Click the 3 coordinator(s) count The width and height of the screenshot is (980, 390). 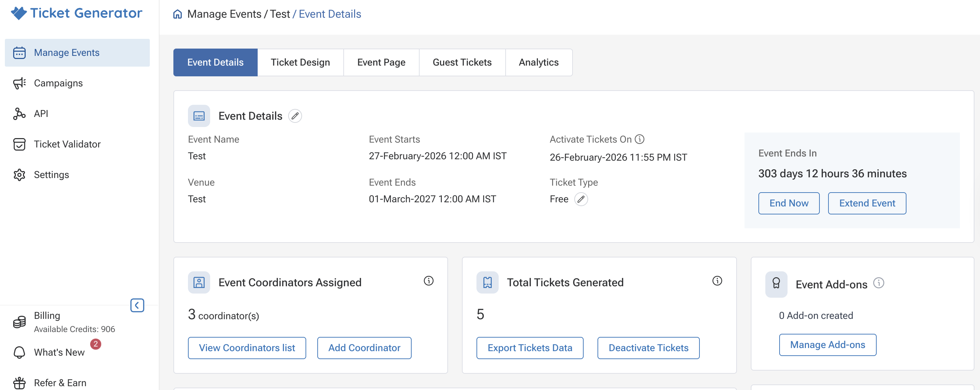(x=223, y=315)
